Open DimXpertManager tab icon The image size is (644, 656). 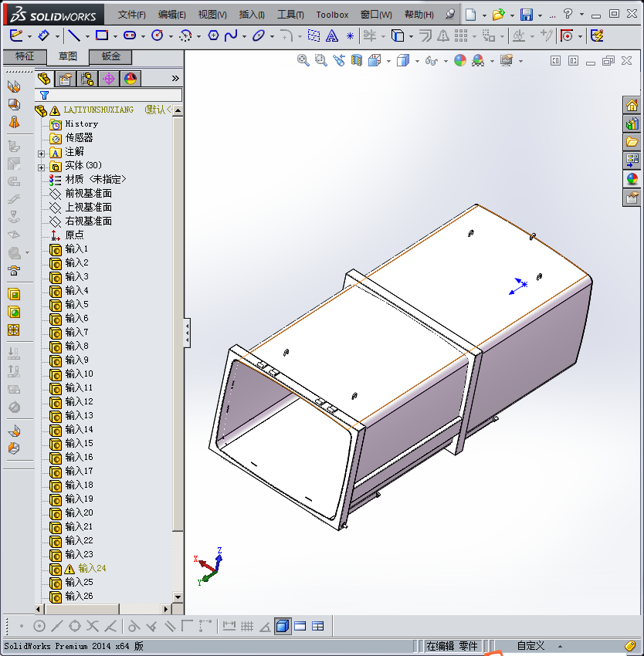point(109,79)
